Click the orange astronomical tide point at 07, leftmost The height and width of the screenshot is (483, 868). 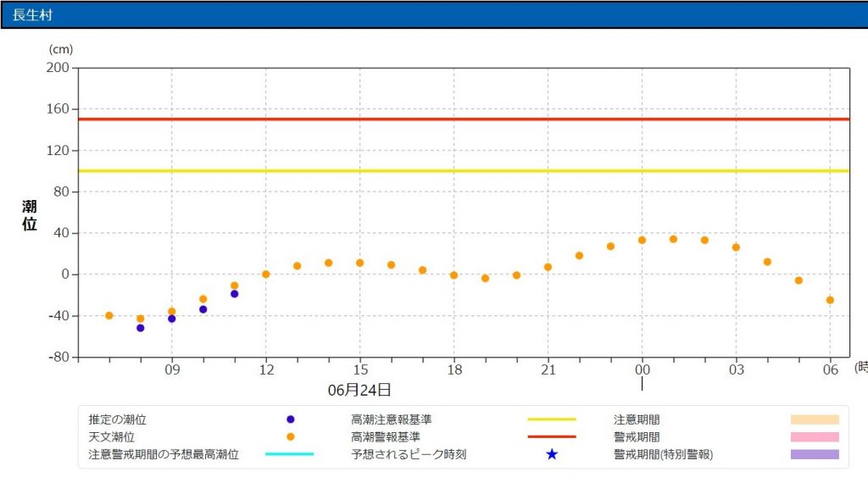pos(109,315)
